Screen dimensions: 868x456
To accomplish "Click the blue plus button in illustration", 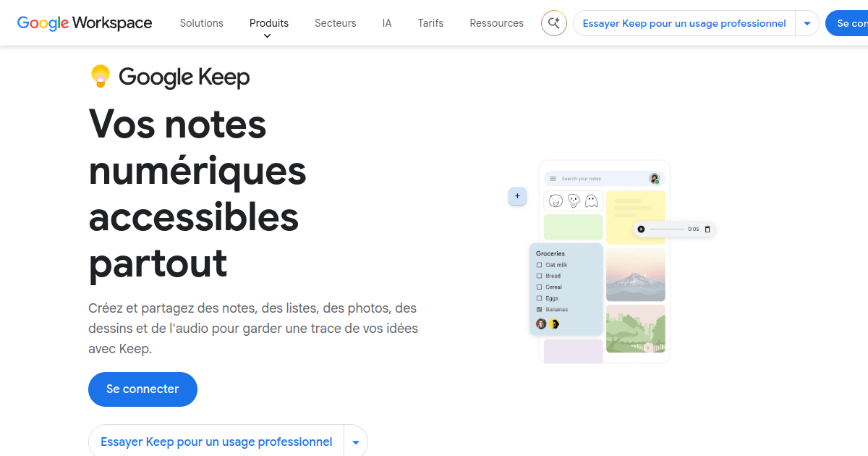I will click(517, 196).
